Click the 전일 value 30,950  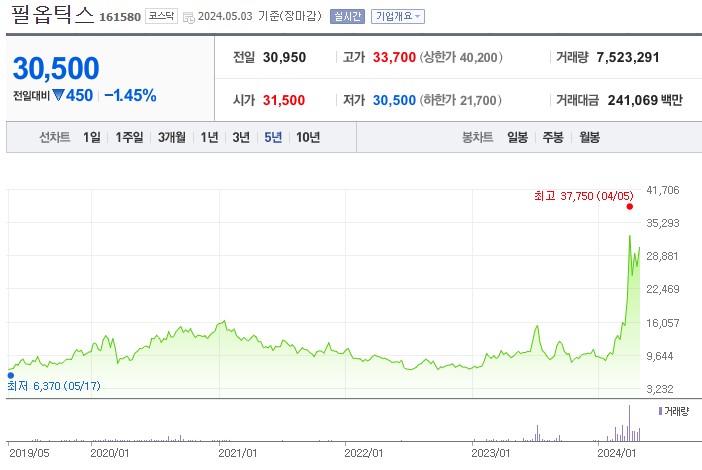tap(284, 57)
